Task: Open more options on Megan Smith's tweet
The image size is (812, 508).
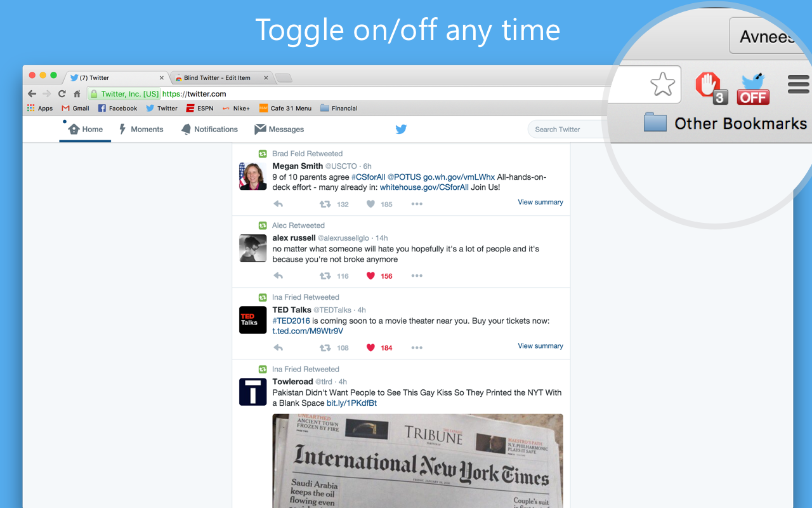Action: tap(417, 204)
